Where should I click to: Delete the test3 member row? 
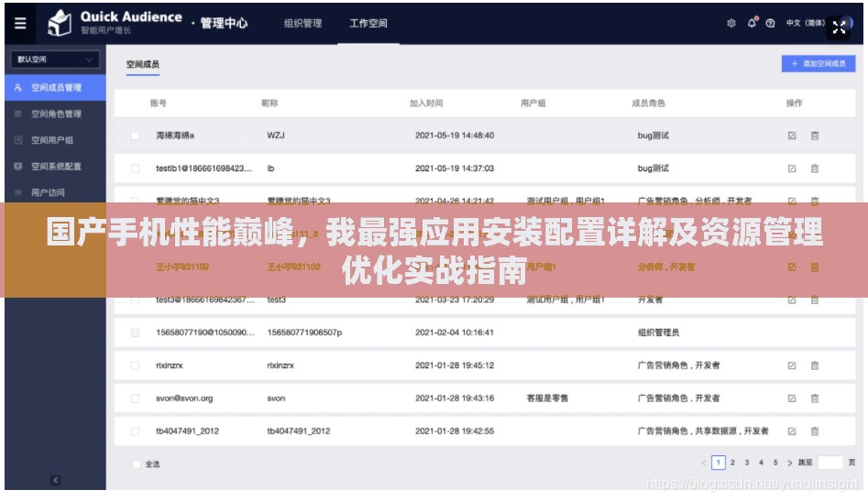(814, 300)
